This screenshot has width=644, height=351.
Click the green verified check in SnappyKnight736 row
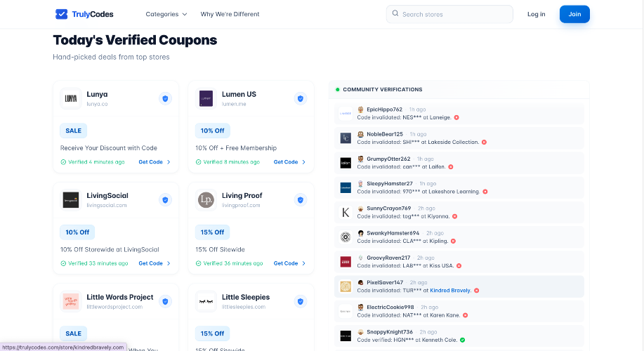pyautogui.click(x=463, y=340)
